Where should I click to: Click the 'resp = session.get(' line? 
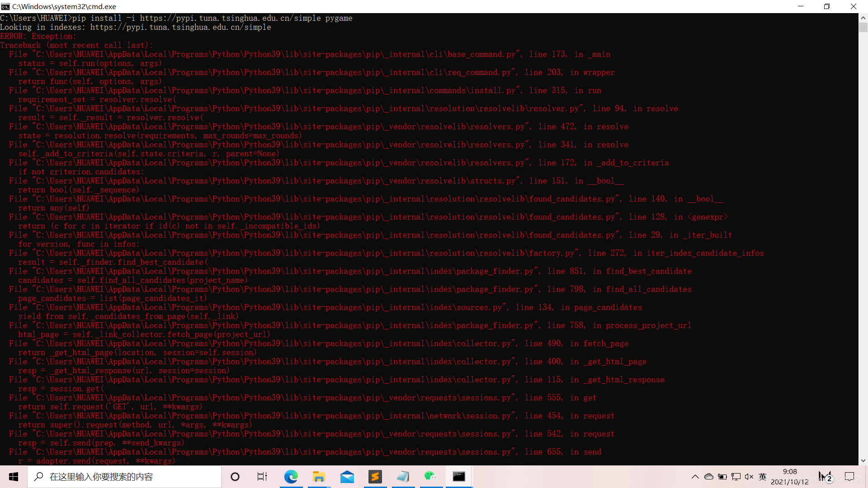tap(61, 389)
